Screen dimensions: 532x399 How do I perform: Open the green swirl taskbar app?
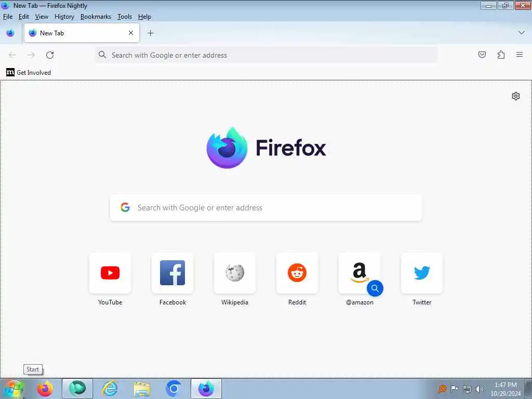click(77, 389)
